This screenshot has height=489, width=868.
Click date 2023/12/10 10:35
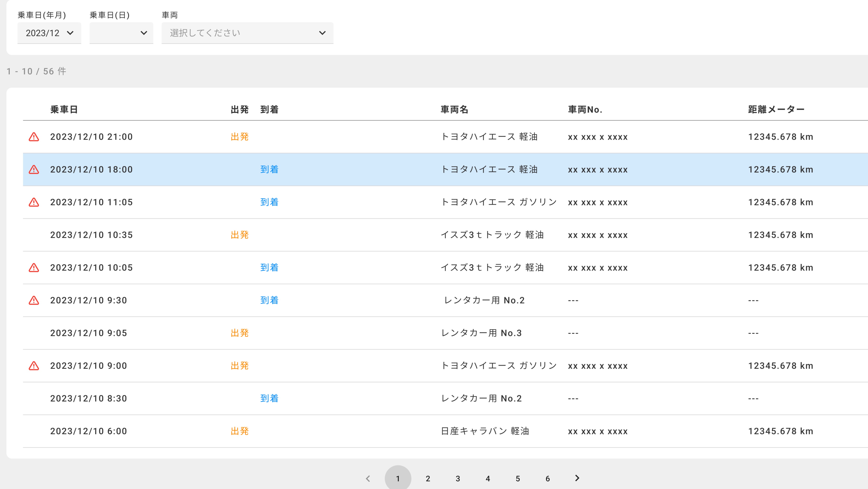coord(91,235)
